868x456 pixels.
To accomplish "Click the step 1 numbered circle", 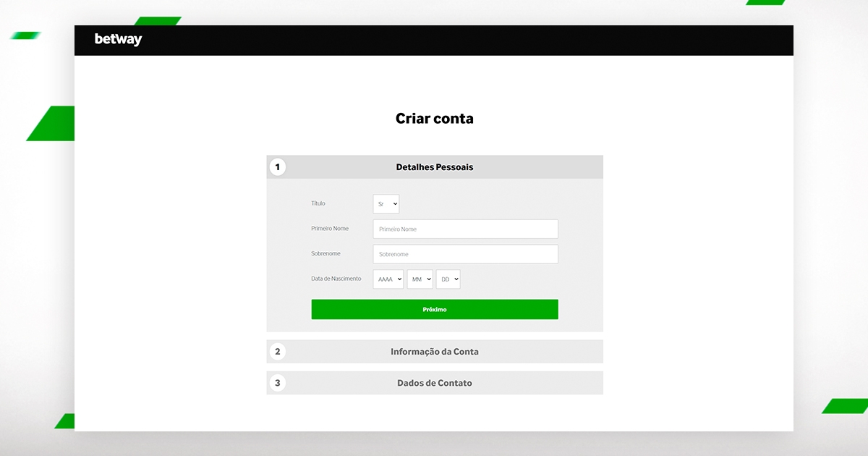I will pyautogui.click(x=278, y=166).
